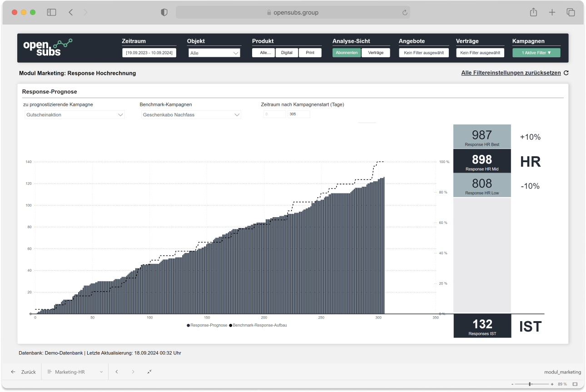The height and width of the screenshot is (392, 586).
Task: Toggle Analyse-Sicht to Verträge
Action: pyautogui.click(x=376, y=53)
